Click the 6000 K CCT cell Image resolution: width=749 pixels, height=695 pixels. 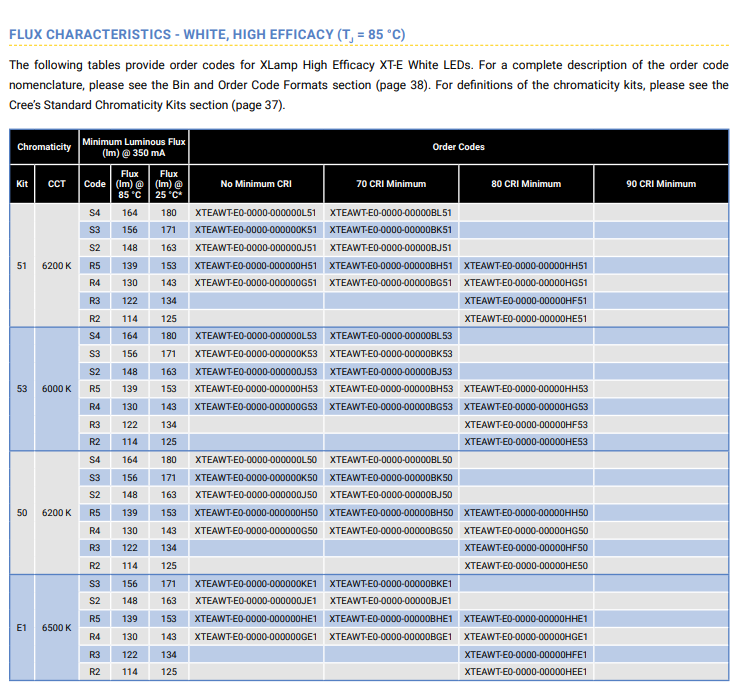click(x=56, y=389)
